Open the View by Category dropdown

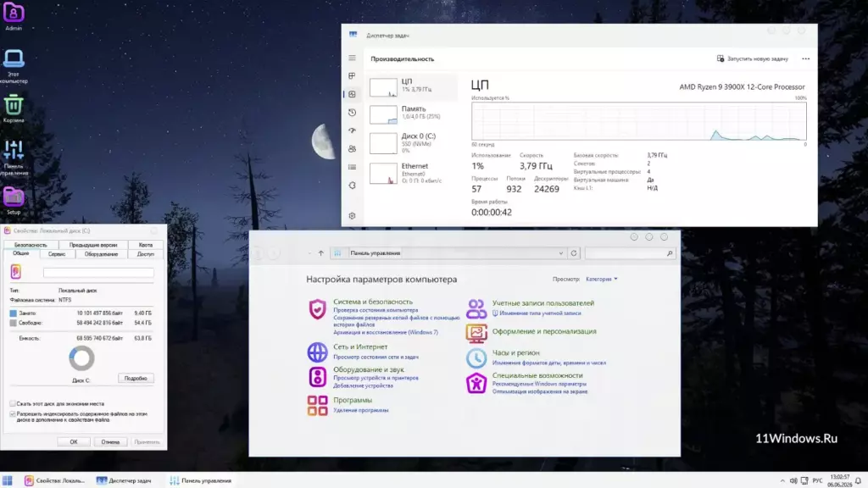602,279
